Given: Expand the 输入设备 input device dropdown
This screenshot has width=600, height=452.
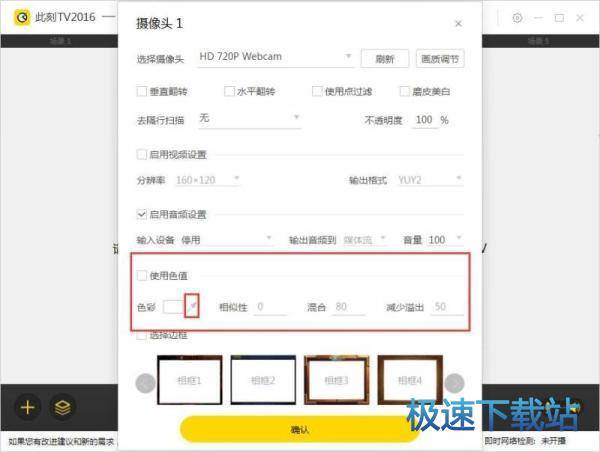Looking at the screenshot, I should point(227,240).
